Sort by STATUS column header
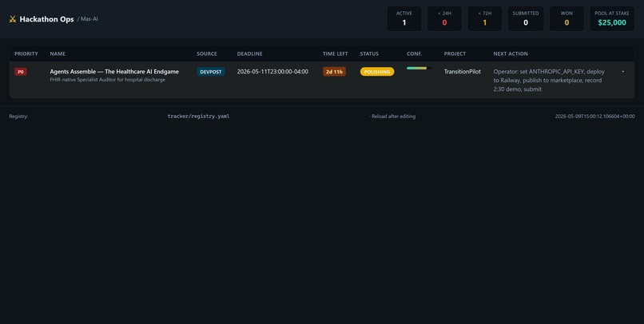Screen dimensions: 644x324 click(x=369, y=53)
